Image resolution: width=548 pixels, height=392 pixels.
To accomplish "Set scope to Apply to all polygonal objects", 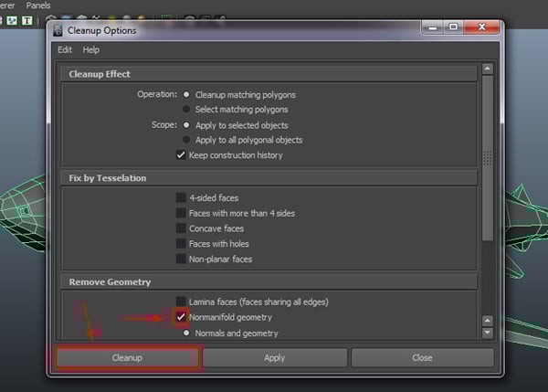I will 187,140.
